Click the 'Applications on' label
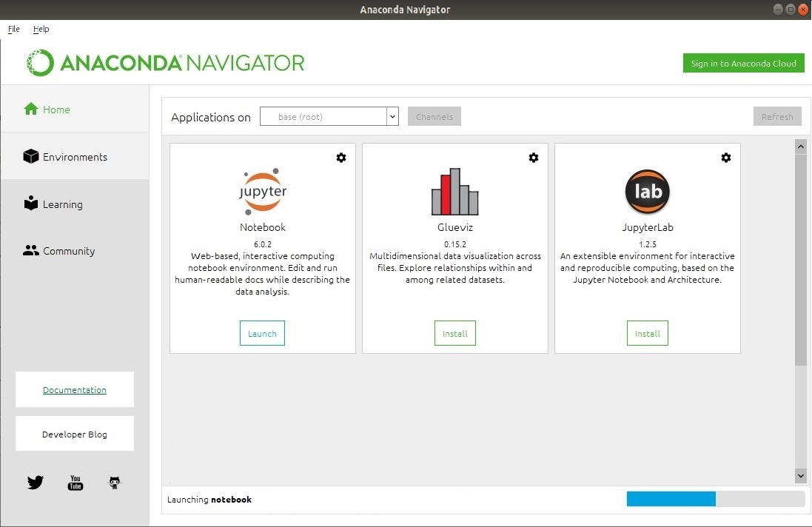The height and width of the screenshot is (527, 812). point(211,117)
